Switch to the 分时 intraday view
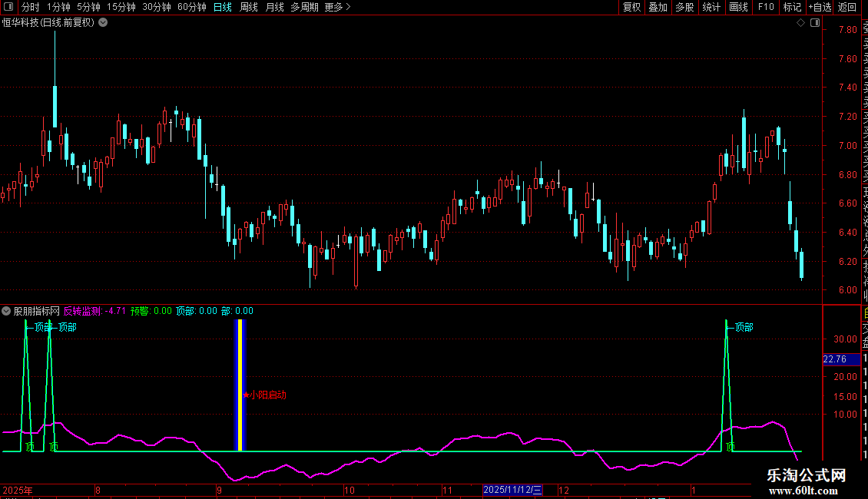 point(31,7)
